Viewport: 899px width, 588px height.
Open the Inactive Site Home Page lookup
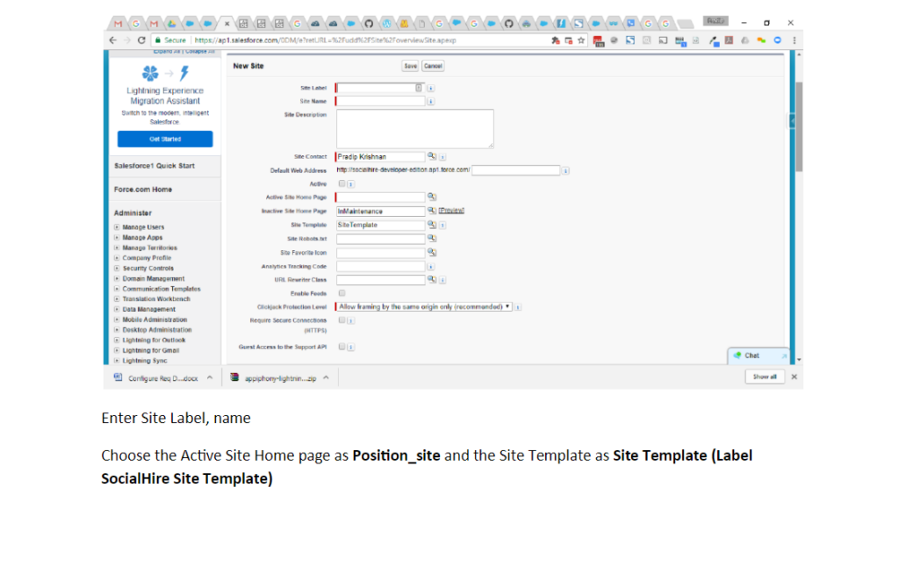tap(432, 211)
